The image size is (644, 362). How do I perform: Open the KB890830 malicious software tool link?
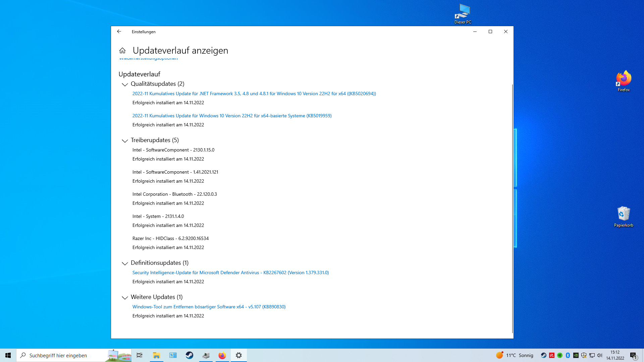click(x=209, y=307)
